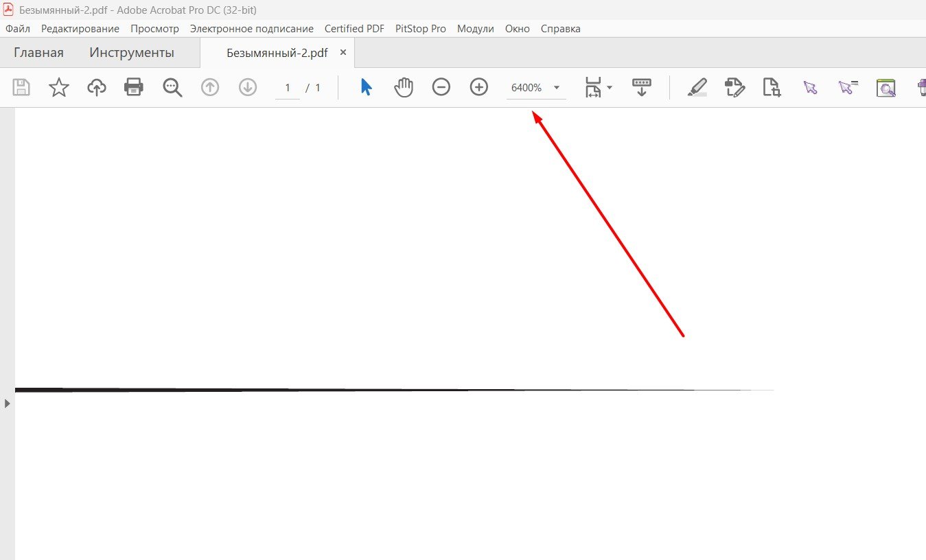Click the Adobe Acrobat PDF title icon
The width and height of the screenshot is (926, 560).
[9, 10]
